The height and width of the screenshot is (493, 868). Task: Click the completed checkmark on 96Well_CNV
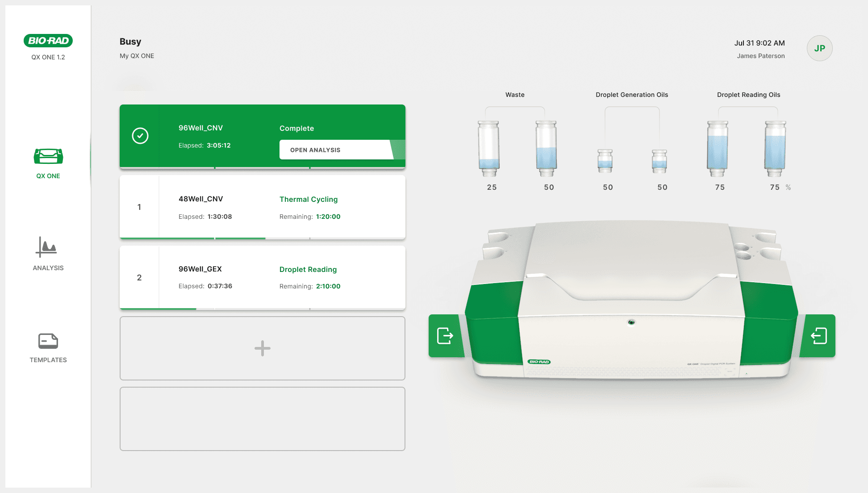(x=140, y=136)
